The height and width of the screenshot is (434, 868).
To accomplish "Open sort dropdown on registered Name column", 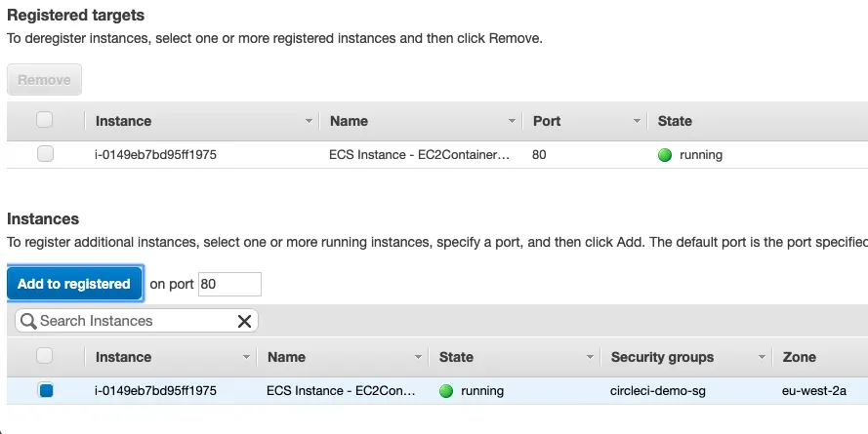I will coord(512,121).
